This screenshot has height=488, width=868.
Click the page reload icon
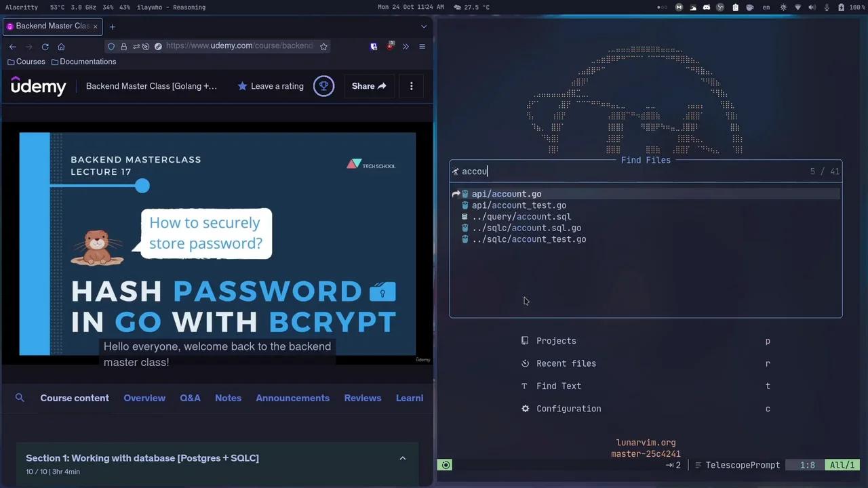coord(45,46)
